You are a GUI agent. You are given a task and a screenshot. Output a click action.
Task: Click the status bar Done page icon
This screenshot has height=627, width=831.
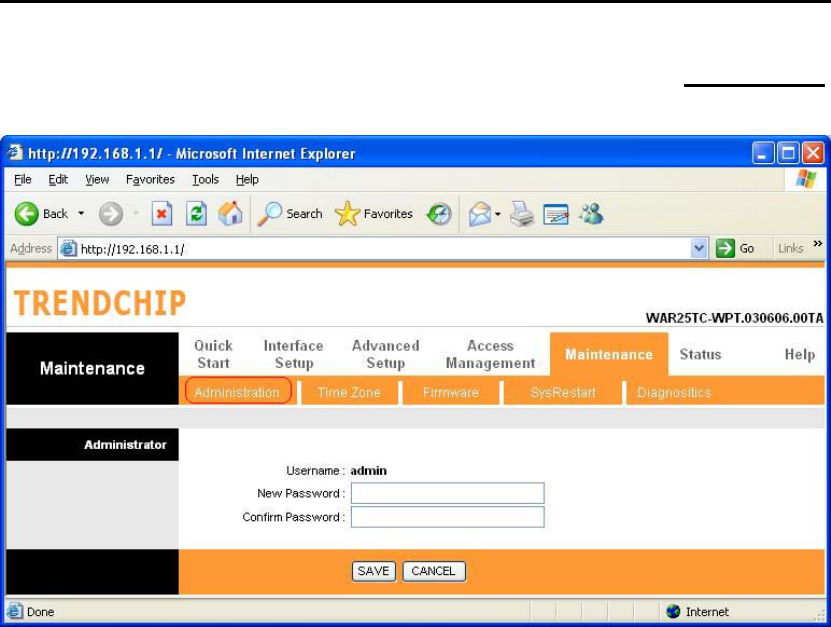pos(15,611)
